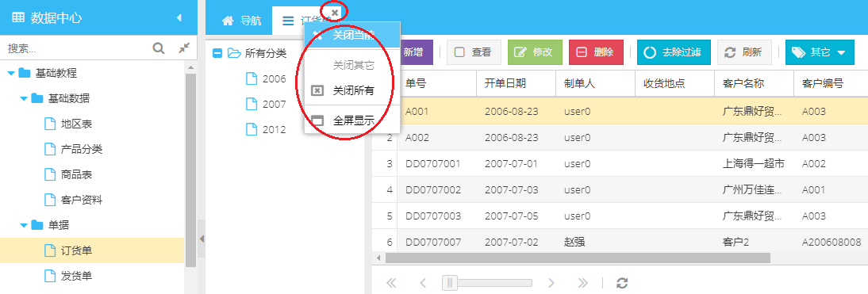868x294 pixels.
Task: Go to the last page arrow
Action: [582, 283]
